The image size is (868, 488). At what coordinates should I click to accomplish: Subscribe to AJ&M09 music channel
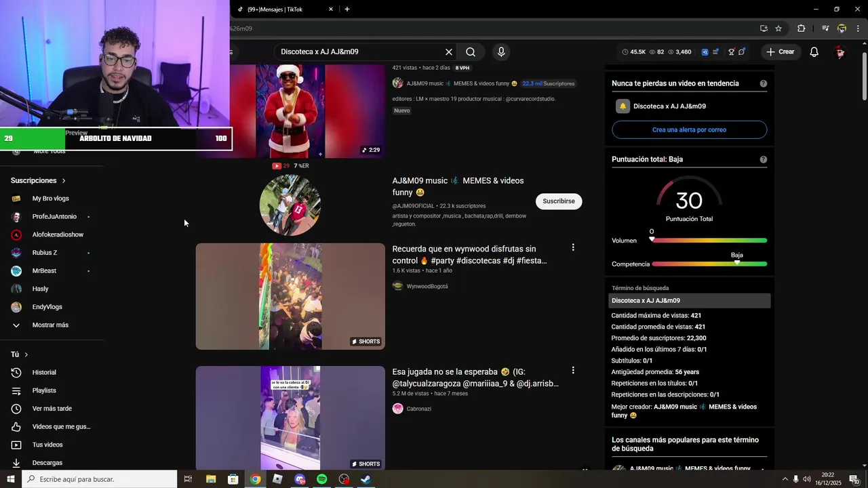(559, 201)
